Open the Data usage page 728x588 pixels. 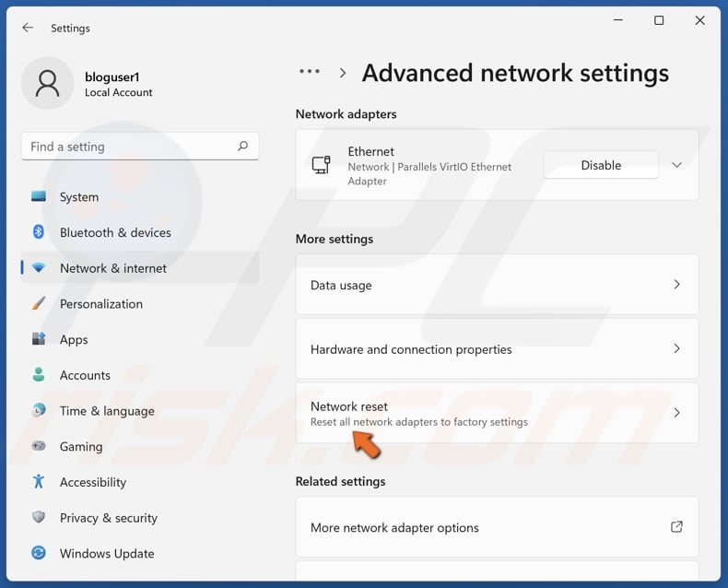(497, 284)
